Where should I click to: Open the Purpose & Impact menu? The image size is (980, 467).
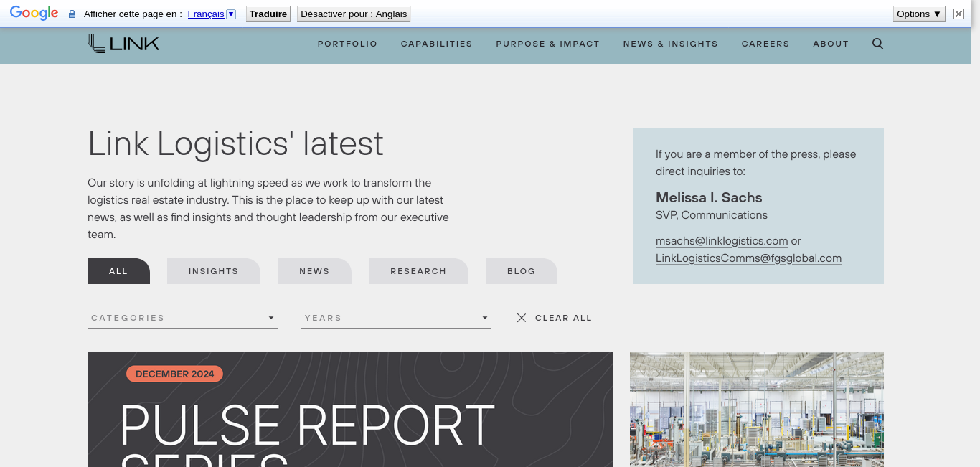[548, 44]
